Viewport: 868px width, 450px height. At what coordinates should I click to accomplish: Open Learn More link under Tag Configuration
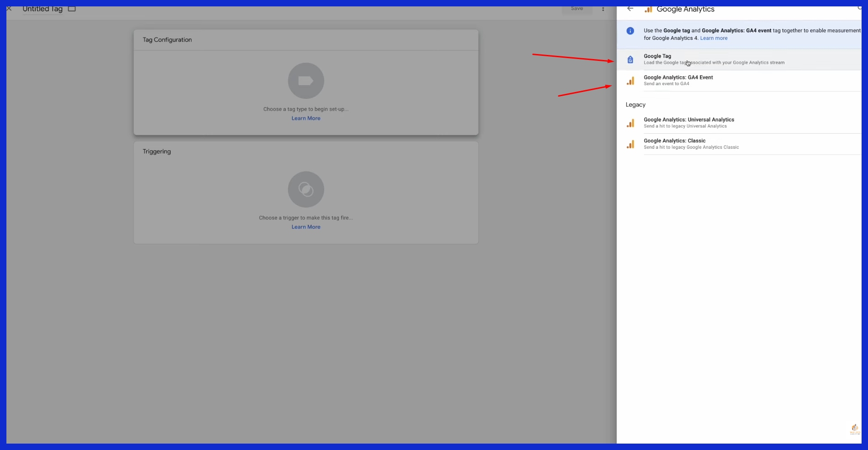tap(306, 118)
